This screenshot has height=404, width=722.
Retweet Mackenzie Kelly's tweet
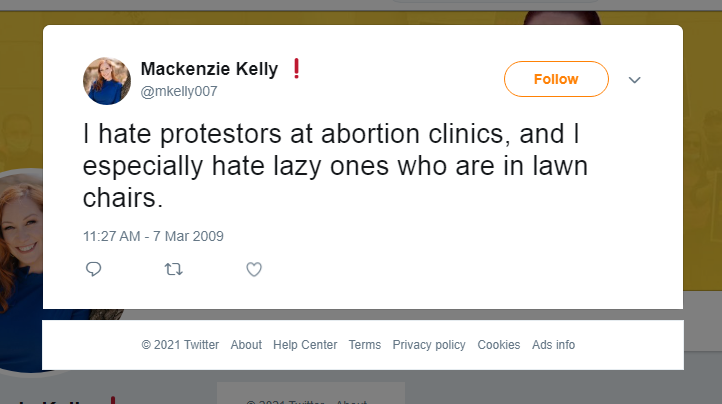point(173,269)
